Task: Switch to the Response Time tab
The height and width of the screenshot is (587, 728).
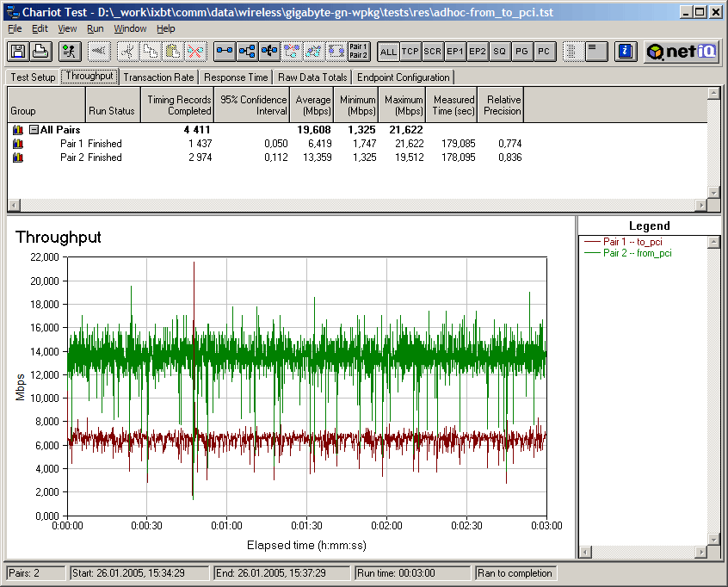Action: click(x=236, y=77)
